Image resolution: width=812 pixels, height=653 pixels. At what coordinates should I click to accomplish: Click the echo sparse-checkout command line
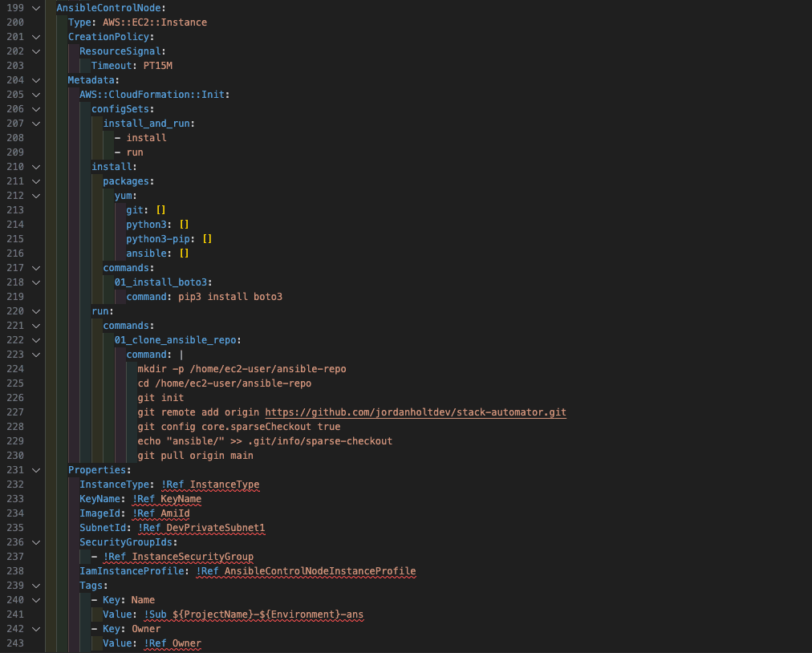265,441
